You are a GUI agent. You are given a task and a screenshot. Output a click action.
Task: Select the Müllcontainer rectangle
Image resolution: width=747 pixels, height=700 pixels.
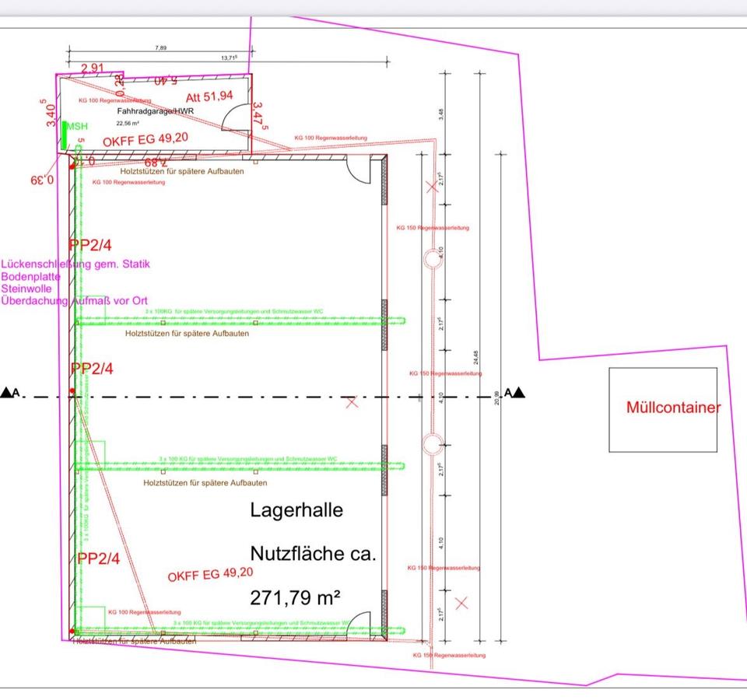[x=663, y=409]
